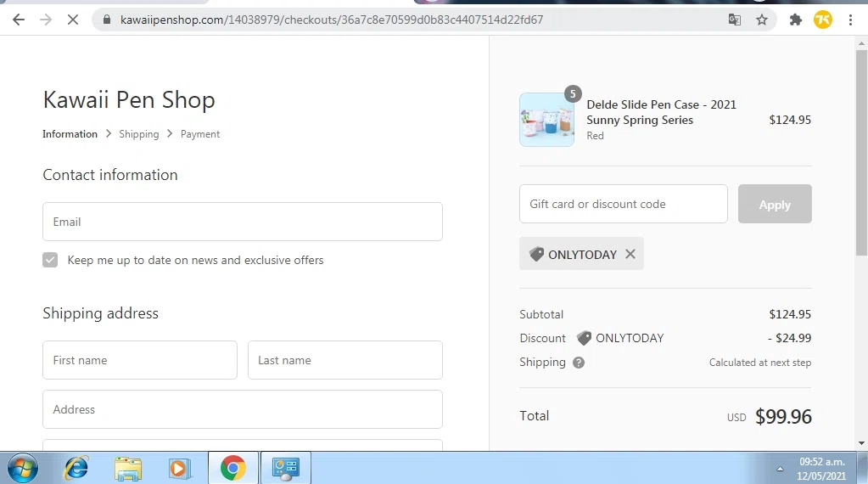Viewport: 868px width, 484px height.
Task: Remove the ONLYTODAY discount code
Action: pyautogui.click(x=630, y=254)
